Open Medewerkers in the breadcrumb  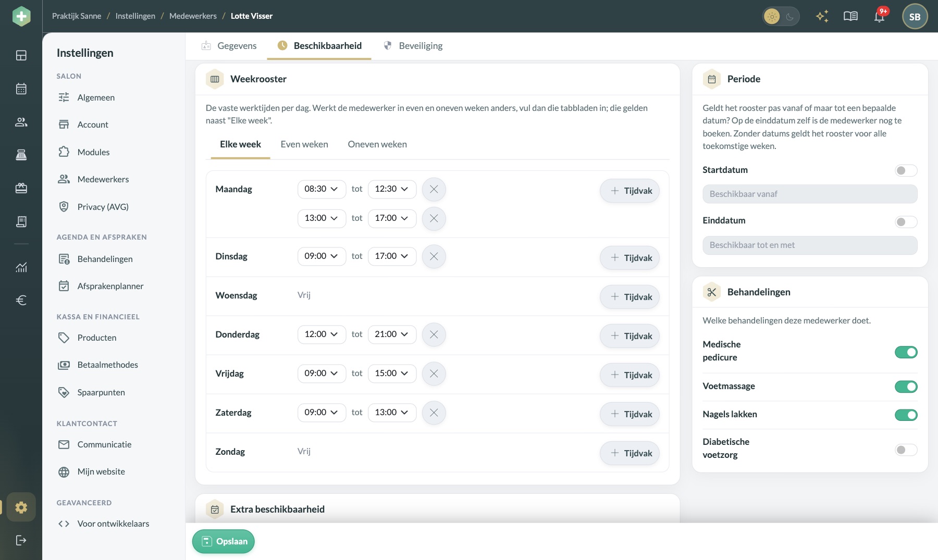pyautogui.click(x=193, y=16)
